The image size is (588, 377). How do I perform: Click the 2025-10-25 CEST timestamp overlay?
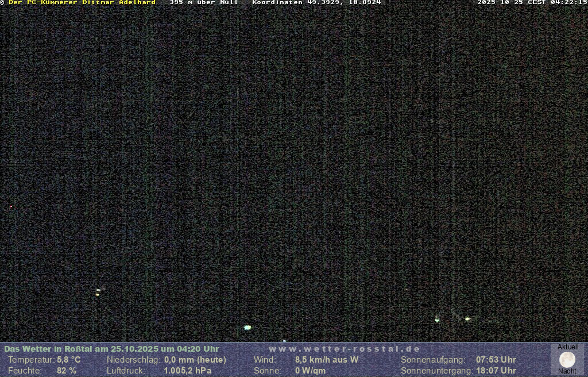532,2
